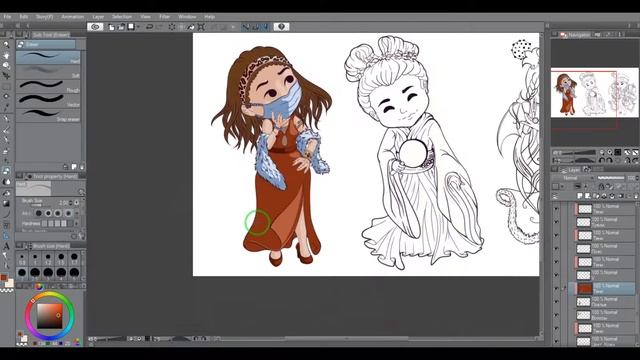Click the Open file icon
Image resolution: width=640 pixels, height=360 pixels.
[121, 27]
